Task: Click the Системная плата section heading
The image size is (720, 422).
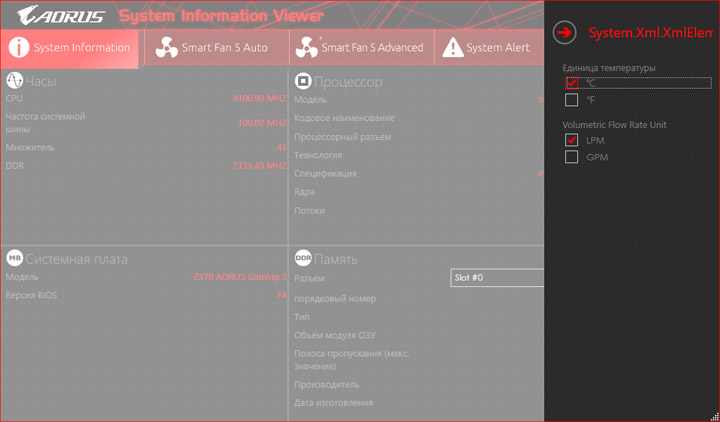Action: tap(76, 259)
